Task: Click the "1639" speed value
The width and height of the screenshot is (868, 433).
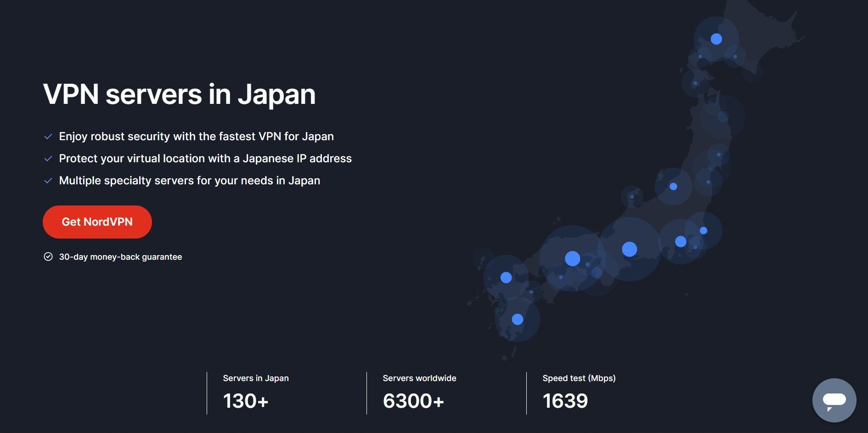Action: 565,401
